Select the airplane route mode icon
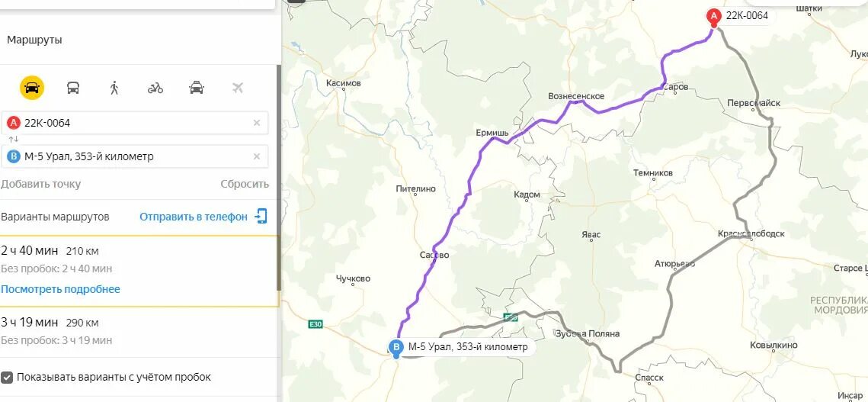Viewport: 868px width, 402px height. (238, 88)
